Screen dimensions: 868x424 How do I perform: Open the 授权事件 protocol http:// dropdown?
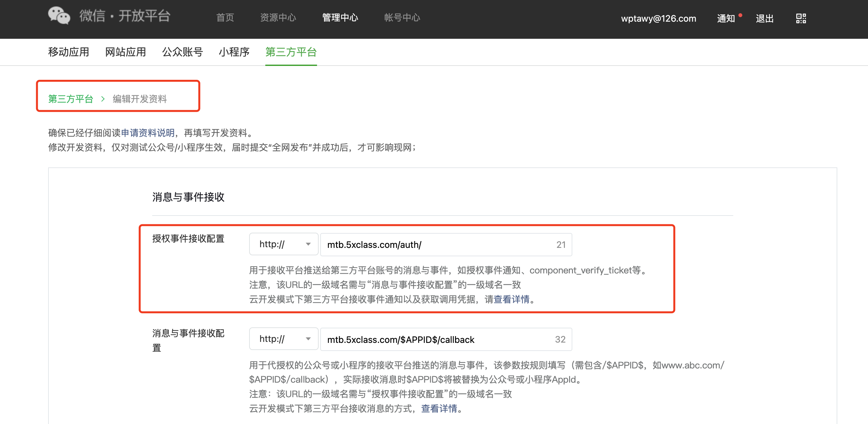click(x=284, y=244)
